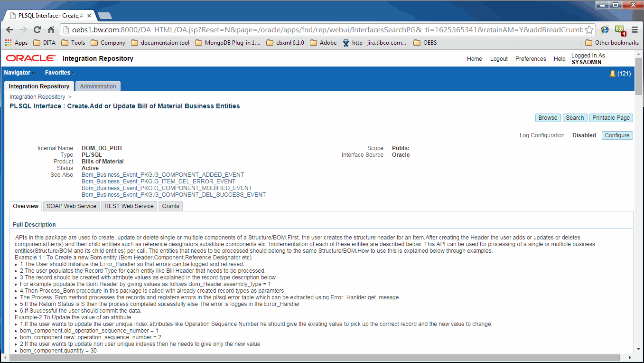Open G_COMPONENT_MODIFIED_EVENT See Also link

167,188
